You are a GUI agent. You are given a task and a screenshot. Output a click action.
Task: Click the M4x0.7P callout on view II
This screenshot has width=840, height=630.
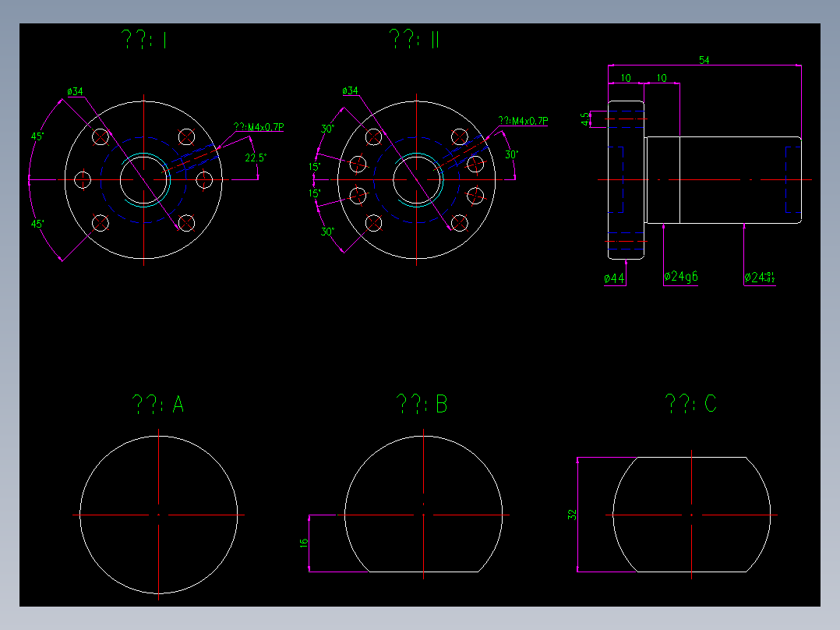coord(524,119)
